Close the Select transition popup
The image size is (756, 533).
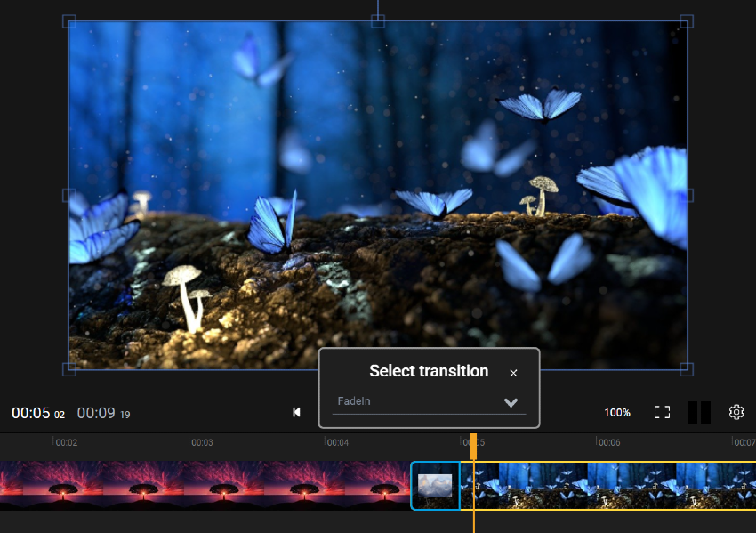click(x=513, y=373)
